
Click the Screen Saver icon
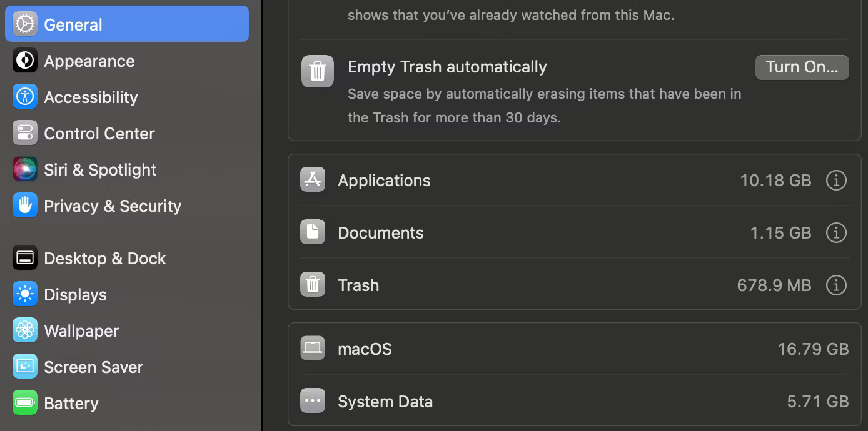(x=24, y=367)
